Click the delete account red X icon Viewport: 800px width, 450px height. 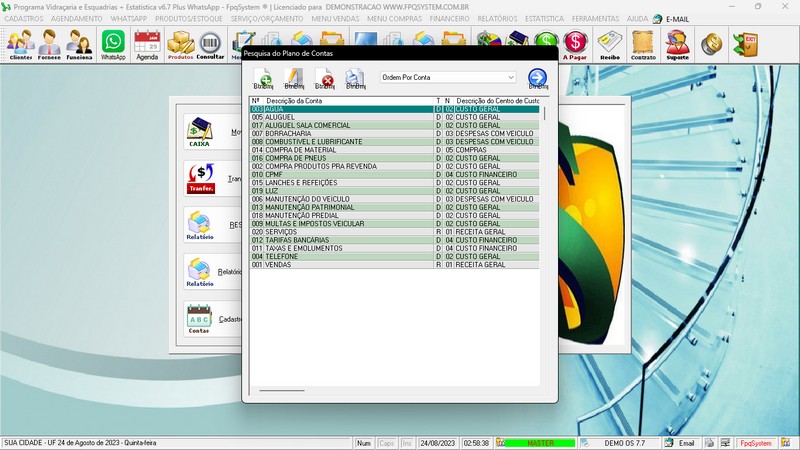pos(324,78)
